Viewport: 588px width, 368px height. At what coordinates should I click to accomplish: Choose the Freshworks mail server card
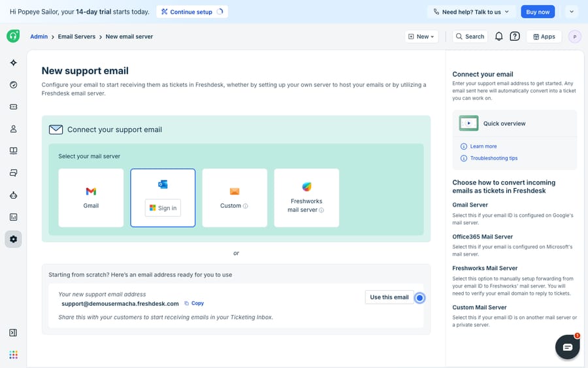(x=306, y=197)
